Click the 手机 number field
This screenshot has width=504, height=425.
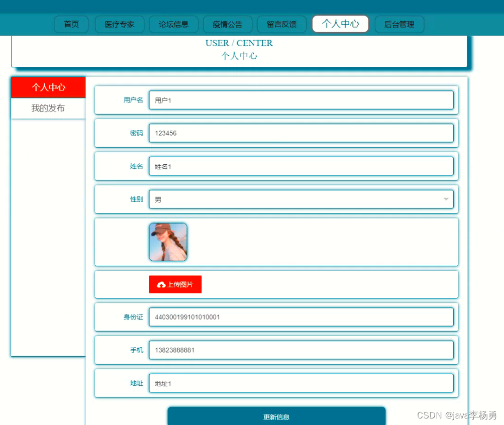point(301,350)
